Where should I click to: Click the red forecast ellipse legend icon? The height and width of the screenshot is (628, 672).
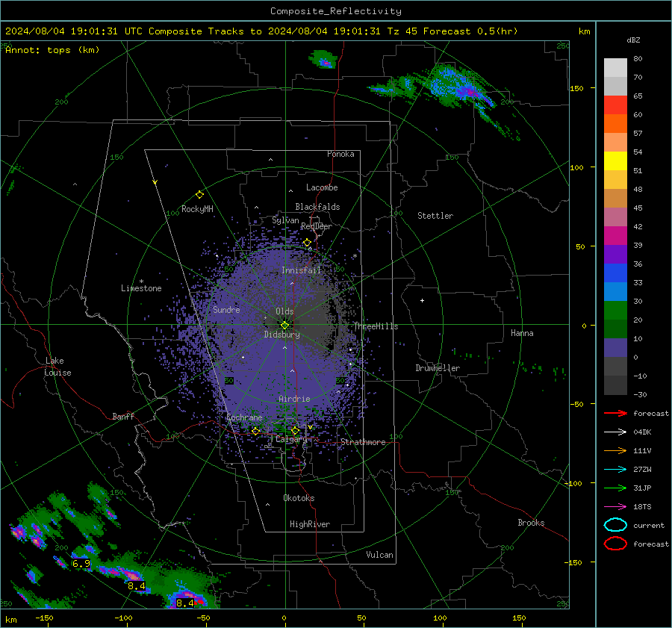coord(615,544)
